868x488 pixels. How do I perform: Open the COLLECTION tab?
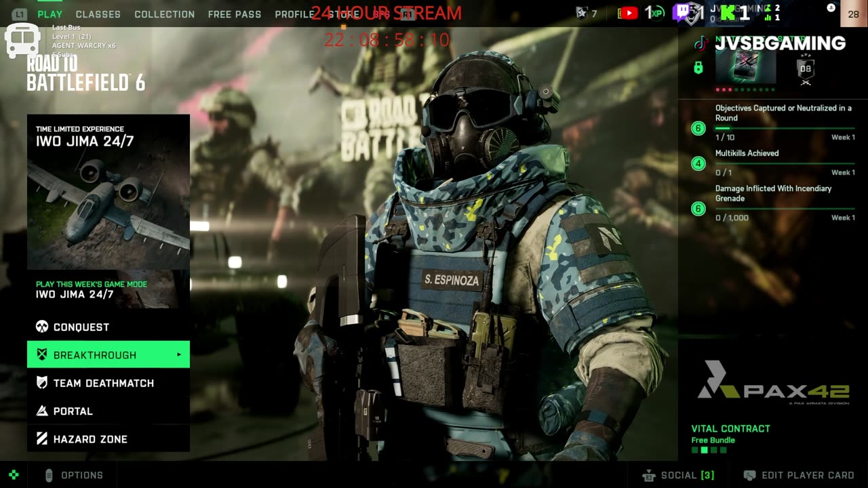(164, 14)
